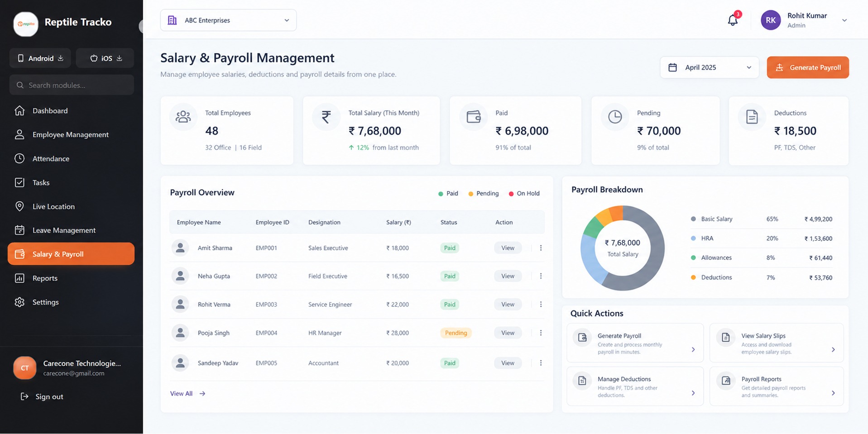The width and height of the screenshot is (868, 434).
Task: Expand the Rohit Kumar profile chevron
Action: tap(844, 20)
